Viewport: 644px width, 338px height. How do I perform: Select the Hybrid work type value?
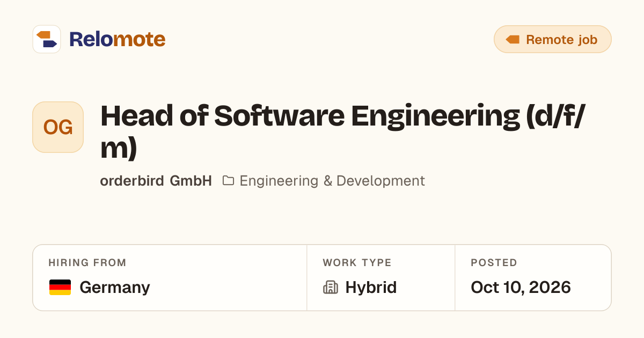[371, 288]
